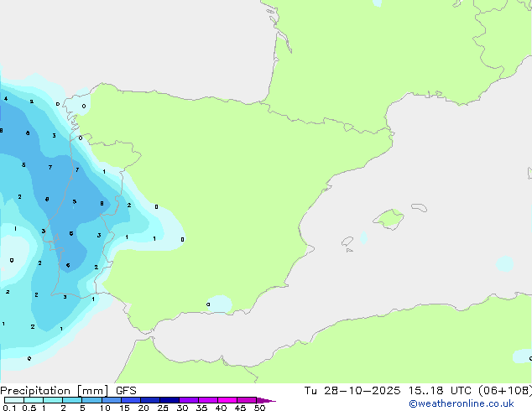This screenshot has height=411, width=532.
Task: Click the "25" legend value
Action: pyautogui.click(x=163, y=408)
